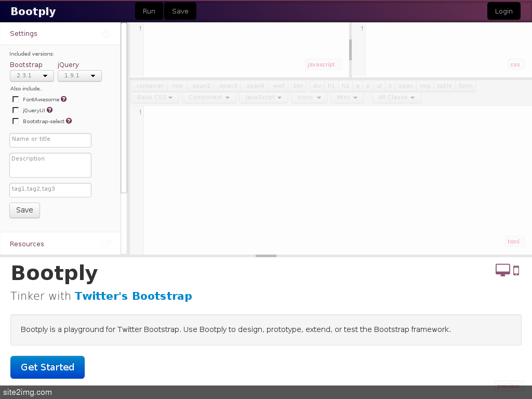Open the Twitter's Bootstrap link
The height and width of the screenshot is (399, 532).
pyautogui.click(x=134, y=296)
